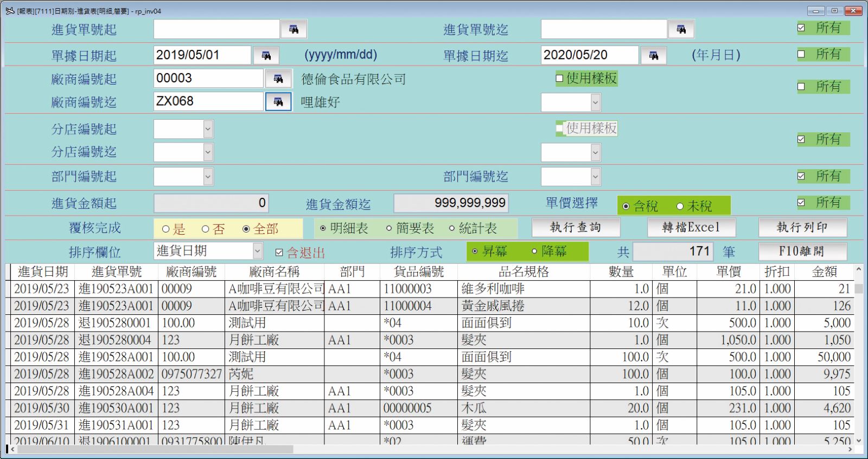Image resolution: width=868 pixels, height=459 pixels.
Task: Toggle 所有 checkbox for 分店編號 row
Action: [801, 139]
